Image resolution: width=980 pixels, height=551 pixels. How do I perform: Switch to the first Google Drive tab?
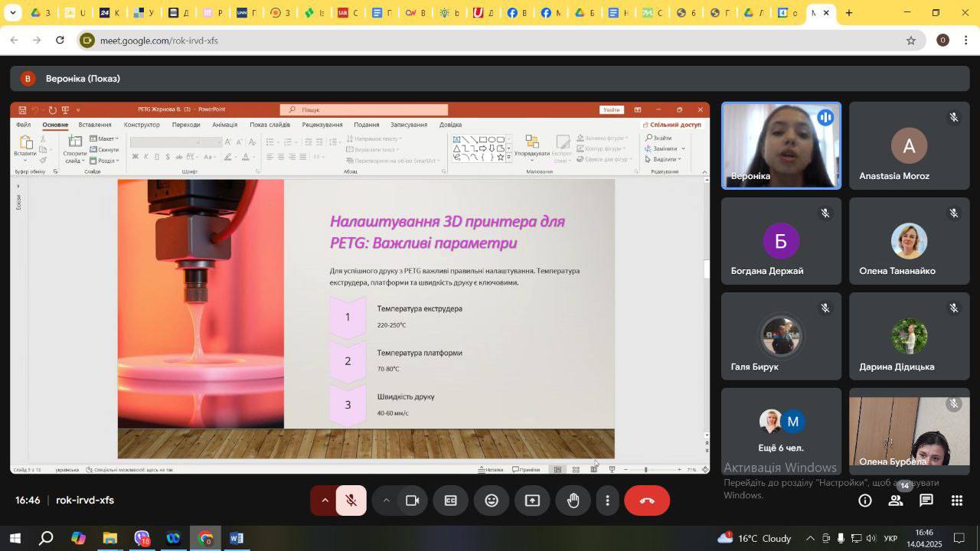(41, 13)
